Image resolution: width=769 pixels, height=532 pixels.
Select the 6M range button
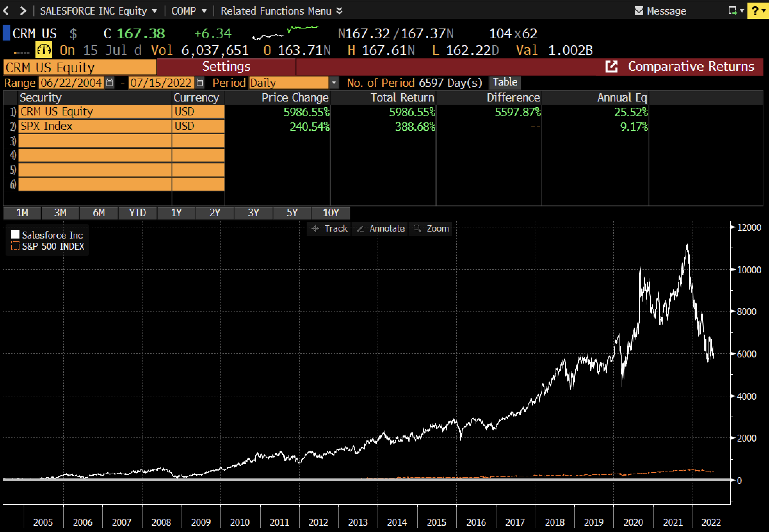pyautogui.click(x=99, y=212)
